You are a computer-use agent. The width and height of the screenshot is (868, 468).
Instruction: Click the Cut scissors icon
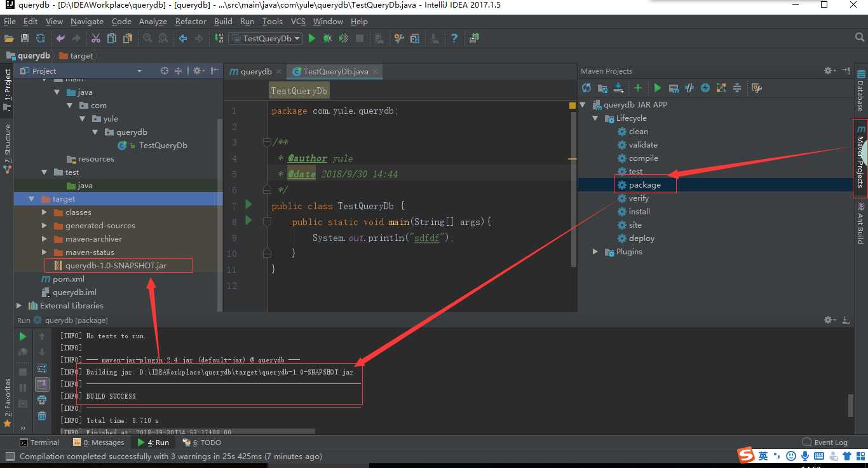pyautogui.click(x=96, y=38)
